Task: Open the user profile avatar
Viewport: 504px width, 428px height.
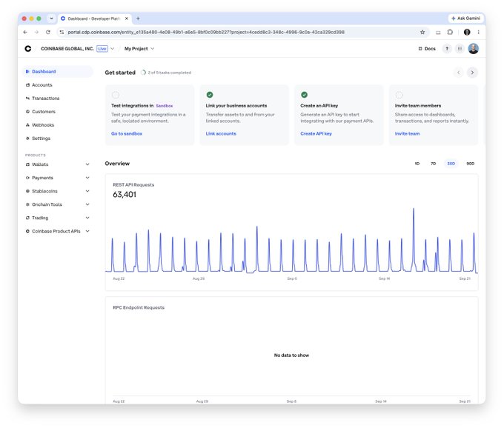Action: (x=473, y=49)
